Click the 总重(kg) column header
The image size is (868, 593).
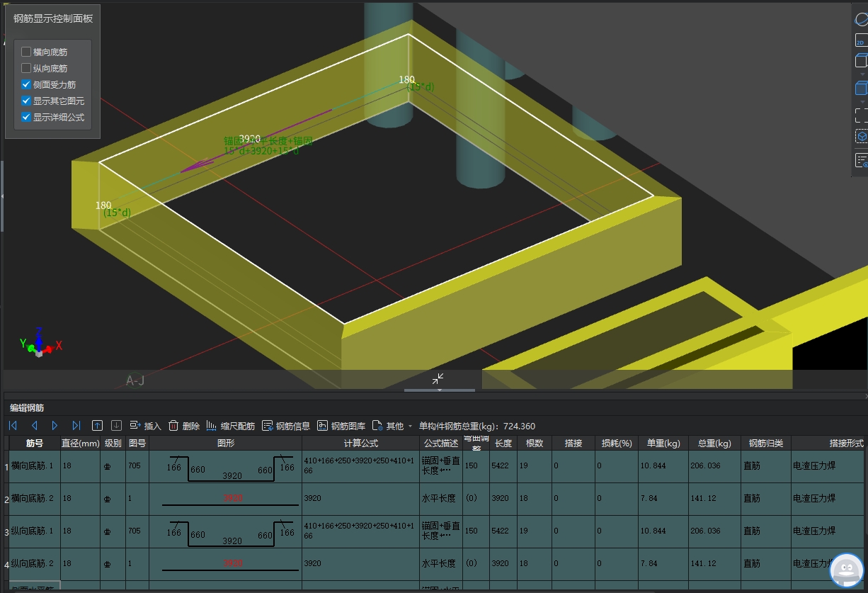click(x=714, y=444)
